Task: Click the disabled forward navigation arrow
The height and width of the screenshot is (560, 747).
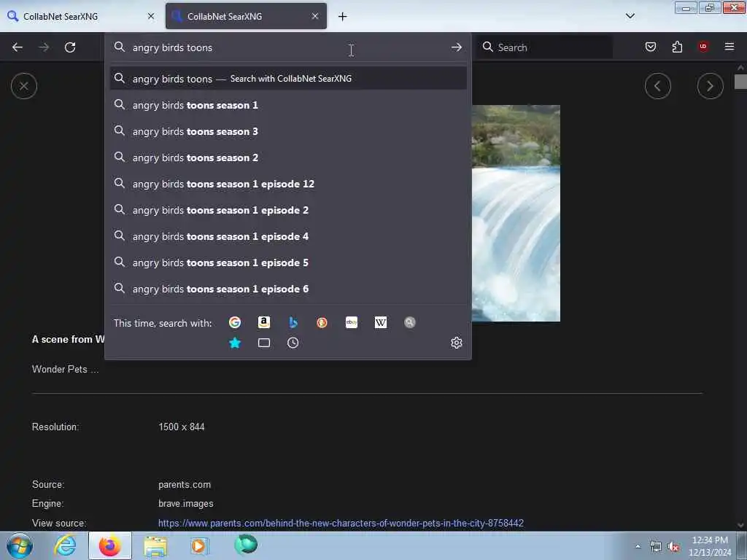Action: pyautogui.click(x=44, y=47)
